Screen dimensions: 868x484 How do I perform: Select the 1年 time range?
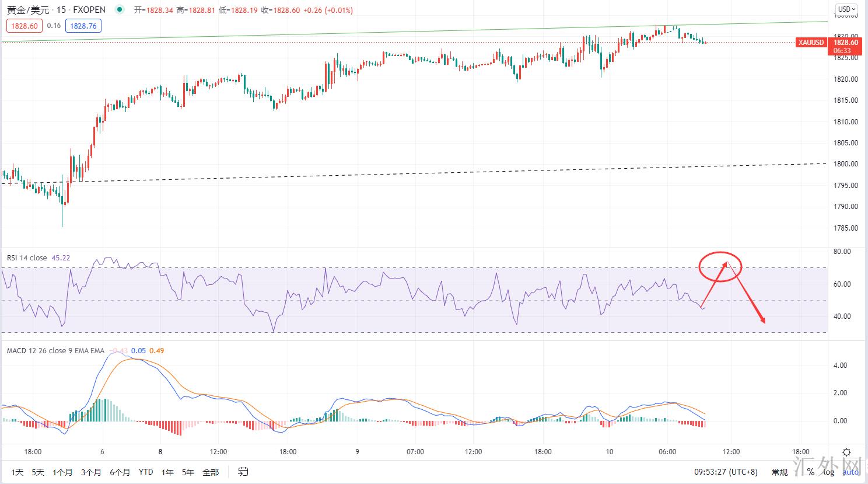168,472
